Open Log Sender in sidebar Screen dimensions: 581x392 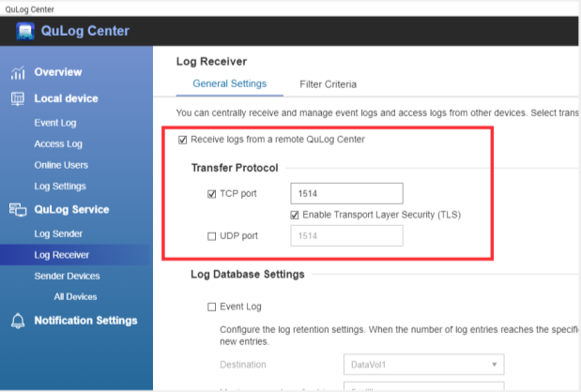coord(58,234)
